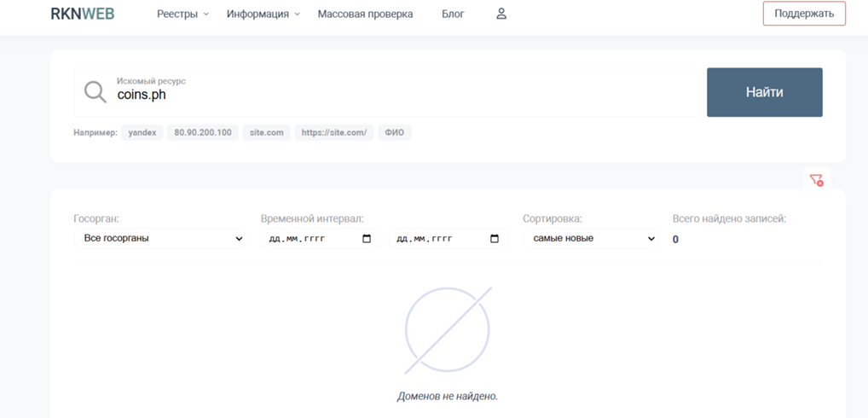Open the user account icon

tap(501, 14)
